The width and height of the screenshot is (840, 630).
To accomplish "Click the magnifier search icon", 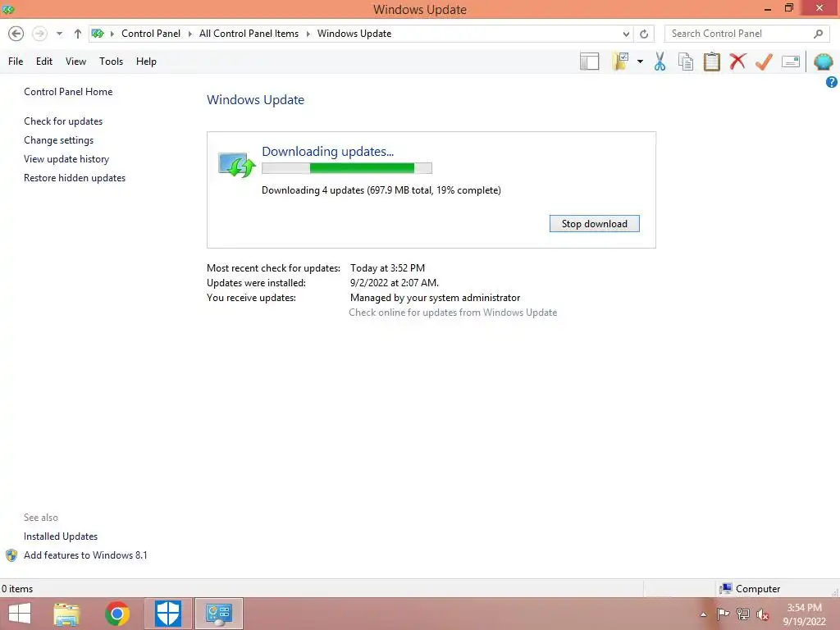I will point(818,34).
